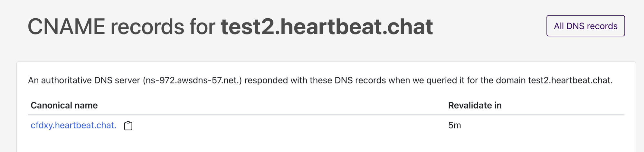Screen dimensions: 644x152
Task: Follow the cfdxy.heartbeat.chat. link
Action: click(x=73, y=125)
